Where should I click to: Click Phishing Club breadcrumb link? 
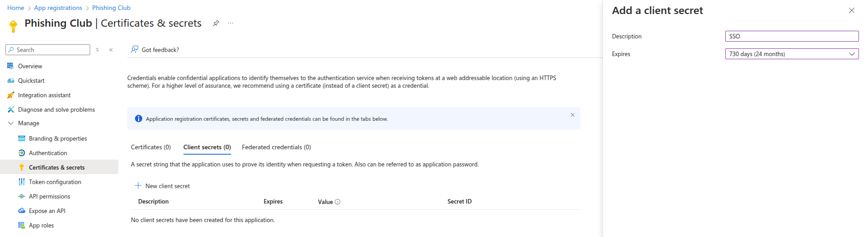111,8
